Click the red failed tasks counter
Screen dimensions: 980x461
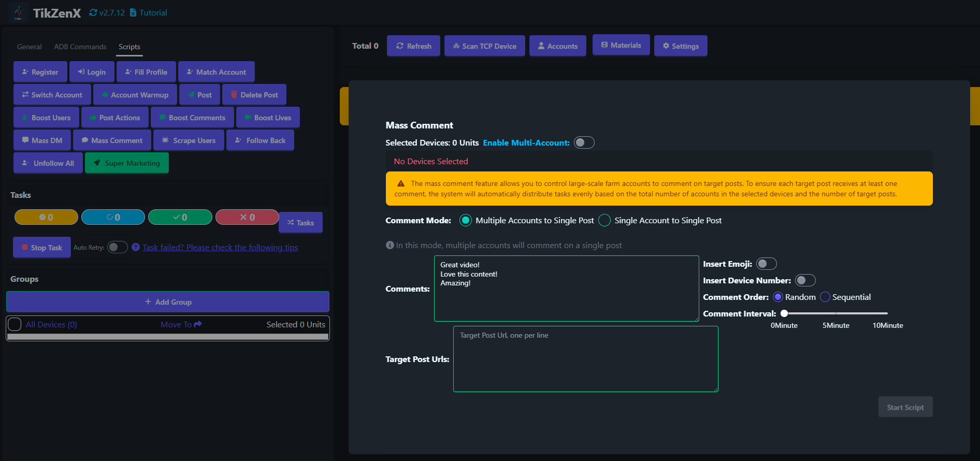click(247, 217)
